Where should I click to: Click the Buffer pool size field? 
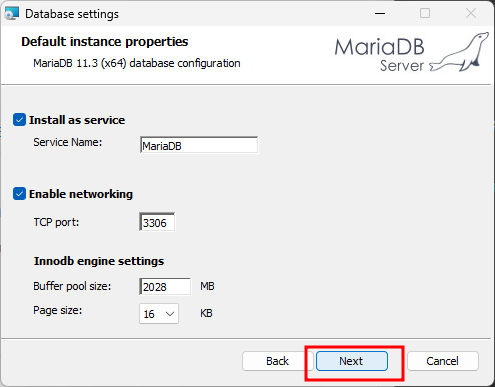tap(165, 286)
